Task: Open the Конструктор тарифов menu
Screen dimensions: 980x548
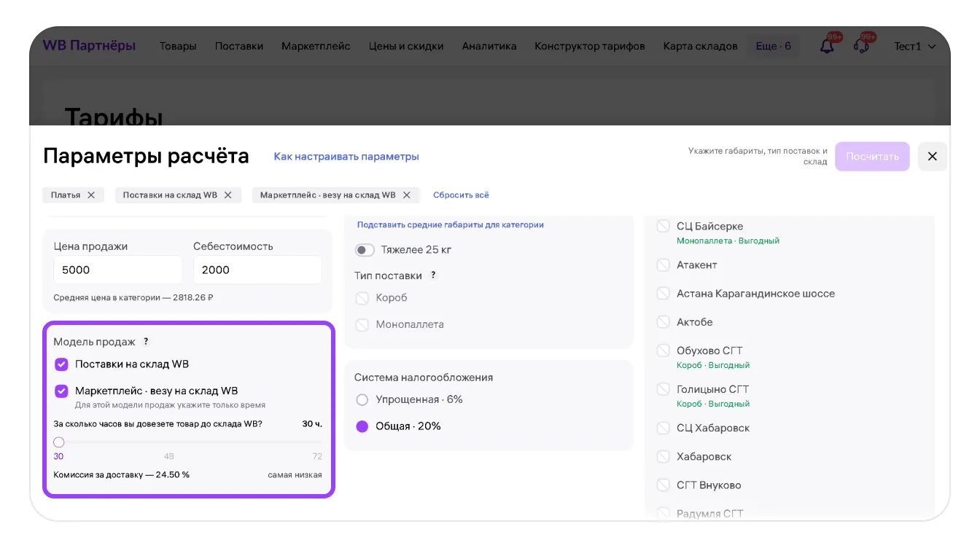Action: tap(590, 46)
